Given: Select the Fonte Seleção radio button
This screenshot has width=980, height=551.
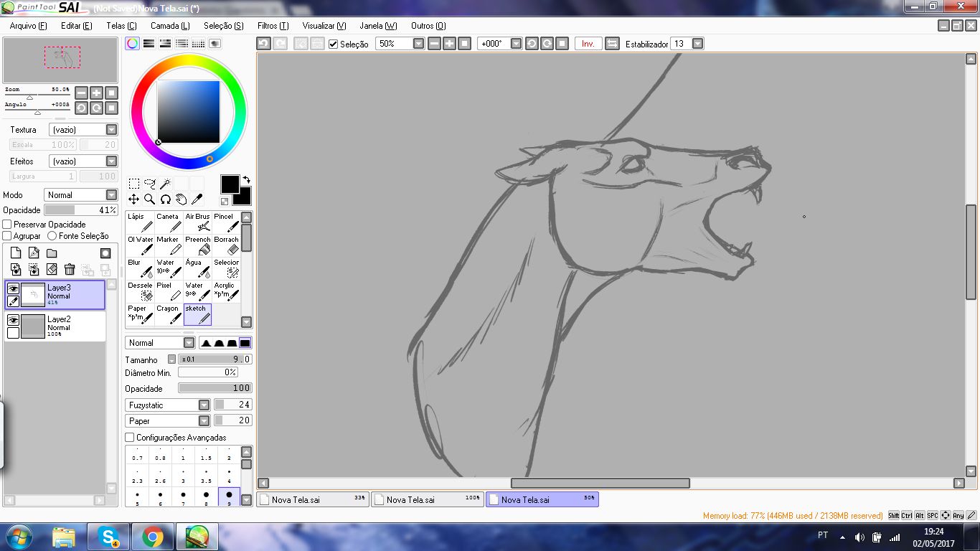Looking at the screenshot, I should (52, 236).
